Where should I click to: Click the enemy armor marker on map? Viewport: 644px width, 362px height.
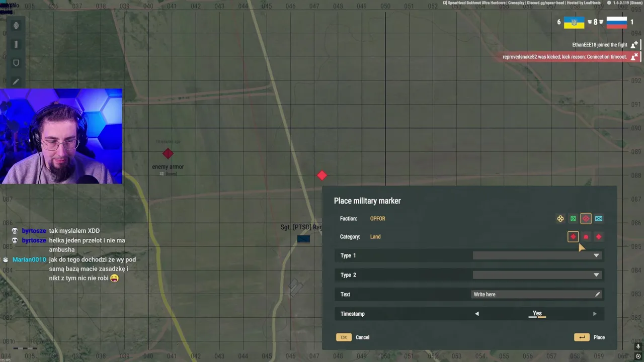pos(168,154)
